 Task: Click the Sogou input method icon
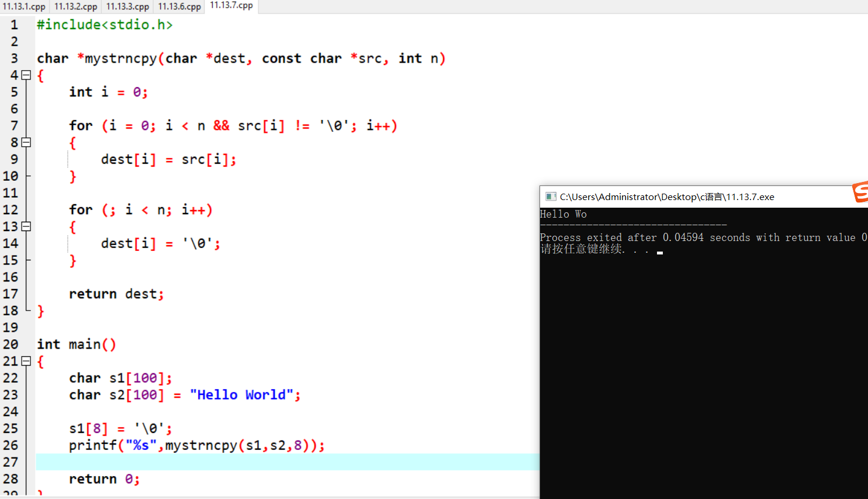pos(860,192)
